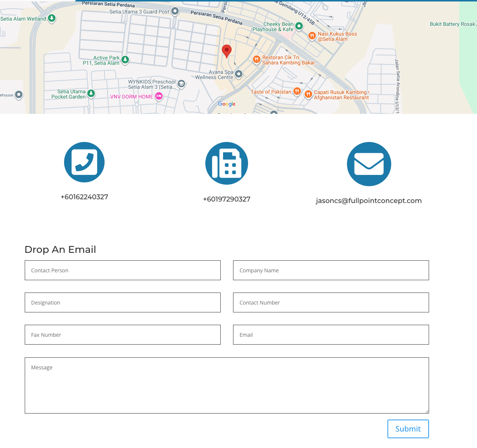477x448 pixels.
Task: Select Setia Utama Pocket Garden marker
Action: click(91, 93)
